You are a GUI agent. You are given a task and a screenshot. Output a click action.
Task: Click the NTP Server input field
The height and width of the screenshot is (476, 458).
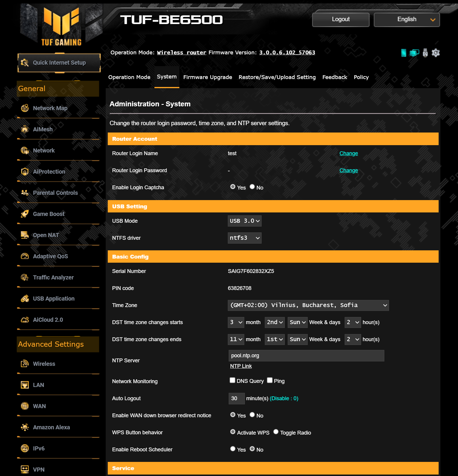click(x=307, y=356)
